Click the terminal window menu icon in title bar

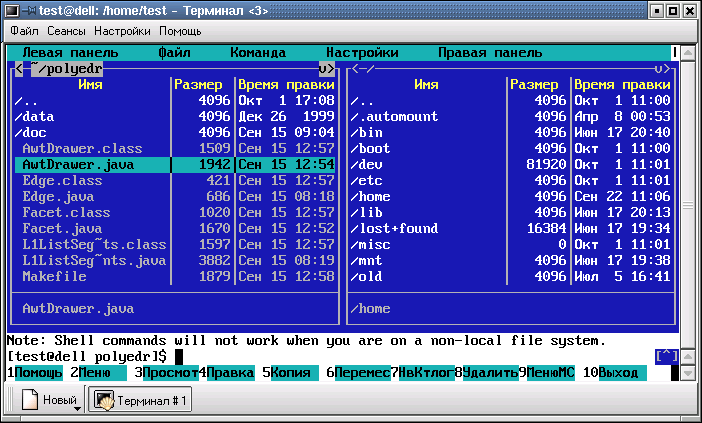click(x=12, y=10)
